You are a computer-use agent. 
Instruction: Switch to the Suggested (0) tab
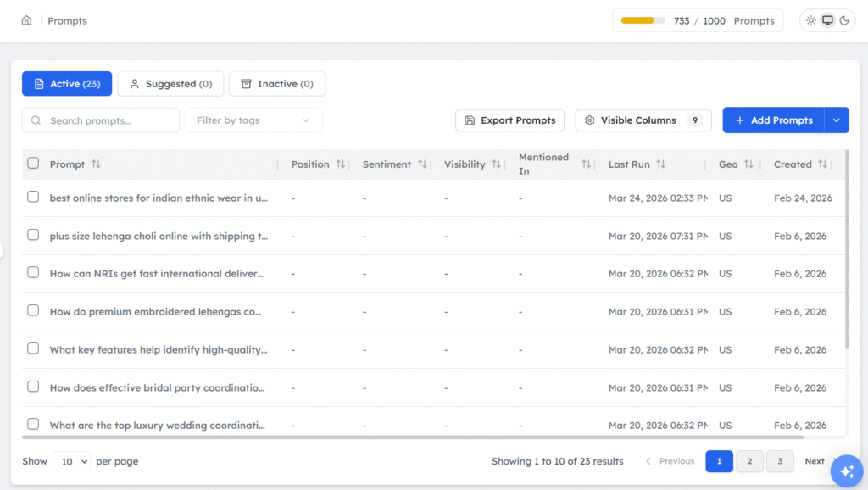[170, 84]
